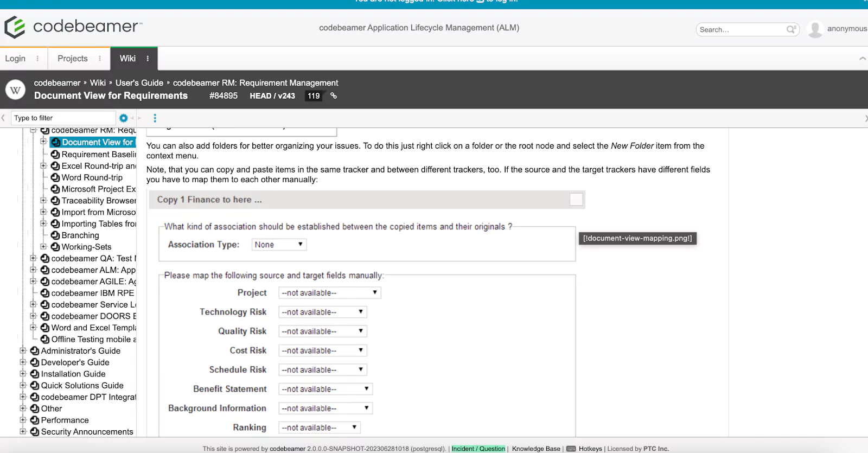Expand Developer's Guide tree node
Screen dimensions: 868x453
[x=23, y=362]
